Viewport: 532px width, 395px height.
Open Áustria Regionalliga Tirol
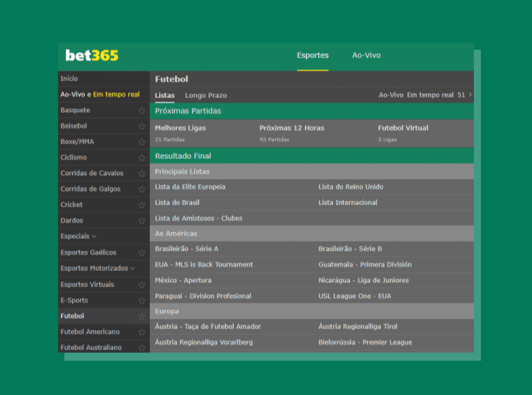pos(358,326)
